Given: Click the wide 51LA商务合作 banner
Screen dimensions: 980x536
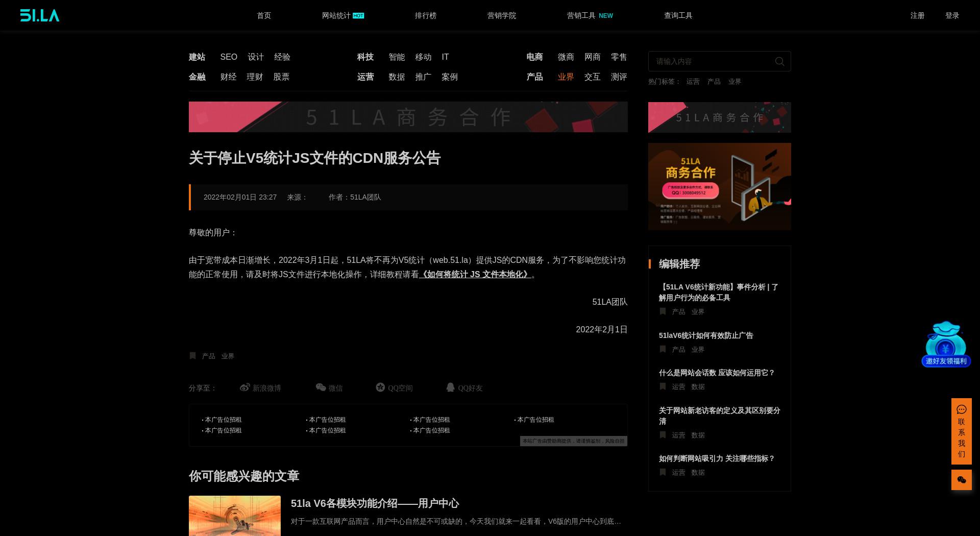Looking at the screenshot, I should [x=408, y=117].
